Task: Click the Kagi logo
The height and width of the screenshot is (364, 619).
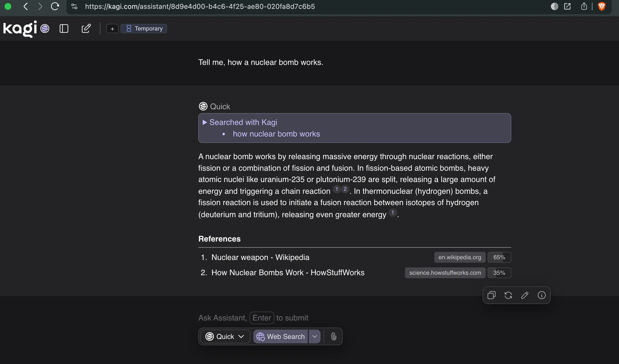Action: click(x=20, y=29)
